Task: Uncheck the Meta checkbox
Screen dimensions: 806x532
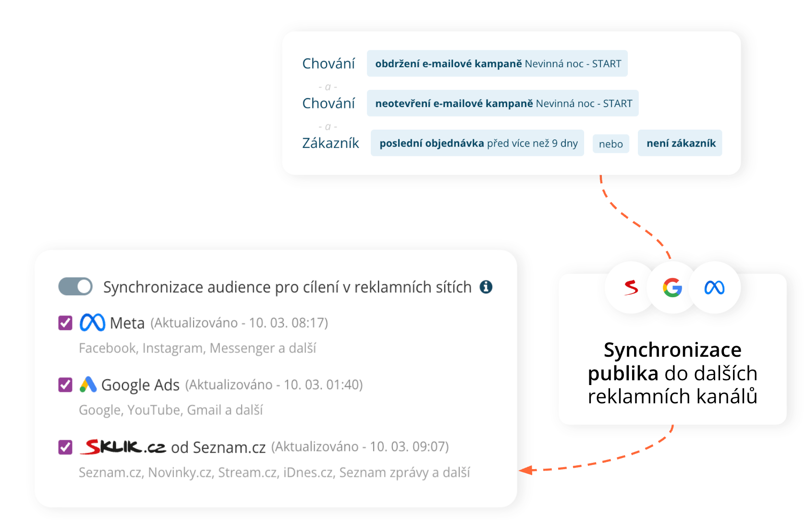Action: pos(65,323)
